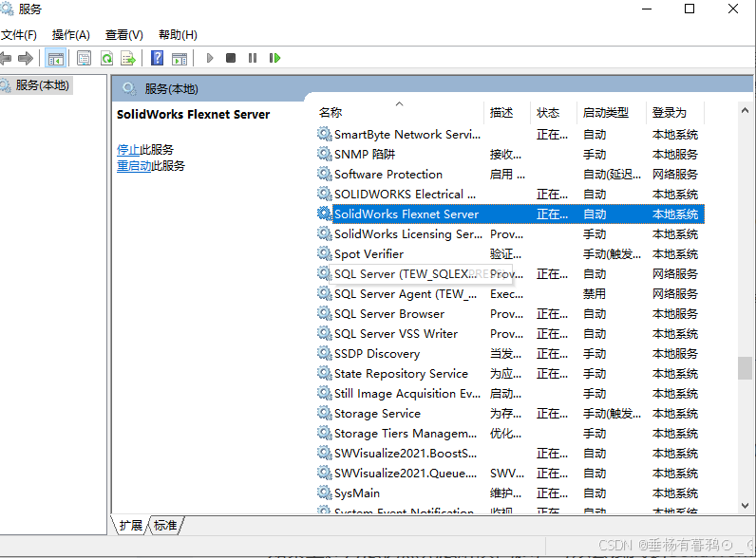The image size is (756, 558).
Task: Click gear icon beside SWVisualize2021.BoostS
Action: pyautogui.click(x=324, y=453)
